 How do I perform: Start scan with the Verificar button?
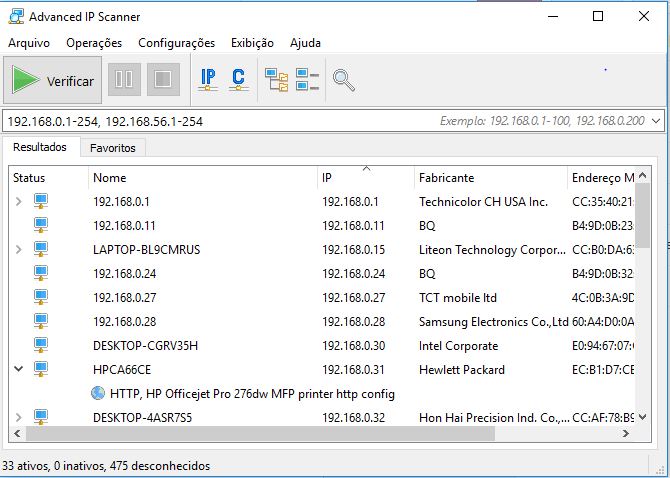pos(53,80)
